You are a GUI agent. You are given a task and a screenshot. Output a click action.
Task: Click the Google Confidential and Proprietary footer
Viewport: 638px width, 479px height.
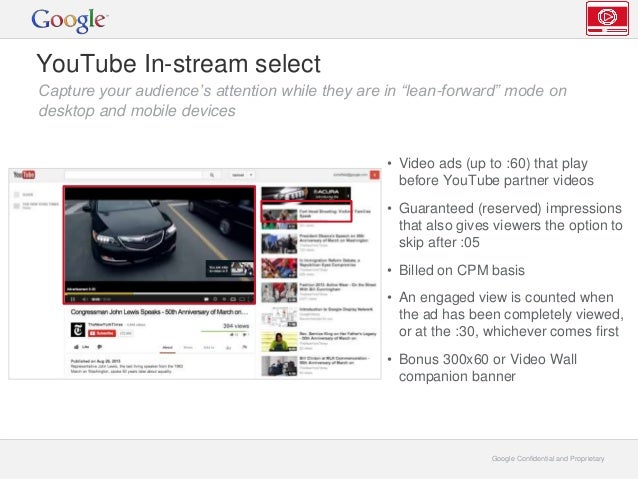point(548,459)
